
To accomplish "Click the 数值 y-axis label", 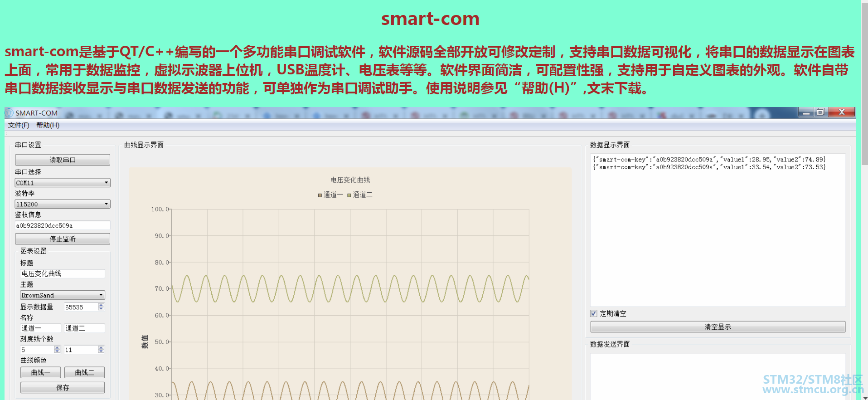I will point(145,341).
